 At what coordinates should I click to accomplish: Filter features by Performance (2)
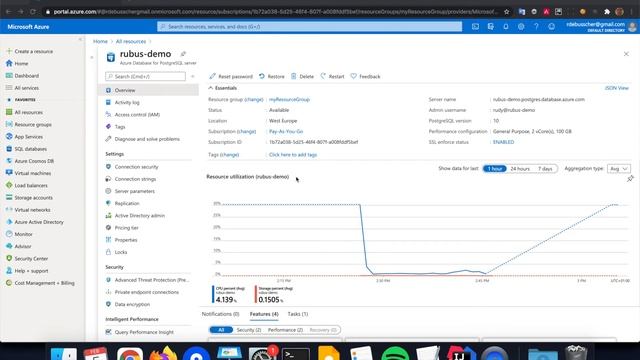(285, 330)
